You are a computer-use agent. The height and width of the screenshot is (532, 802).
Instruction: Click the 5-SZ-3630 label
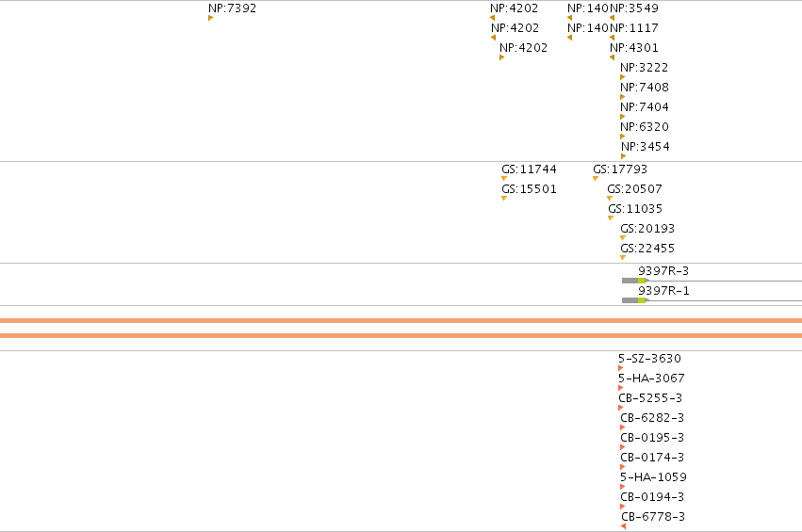649,359
